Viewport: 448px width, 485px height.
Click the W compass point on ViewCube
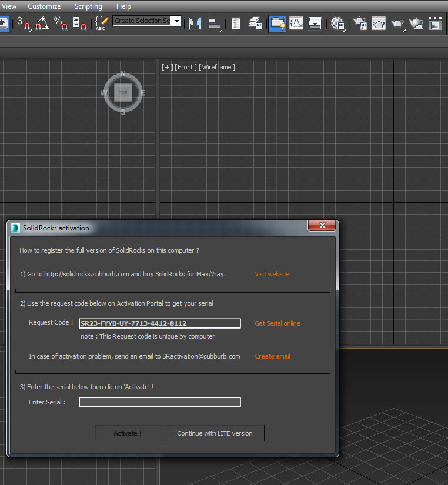(103, 92)
